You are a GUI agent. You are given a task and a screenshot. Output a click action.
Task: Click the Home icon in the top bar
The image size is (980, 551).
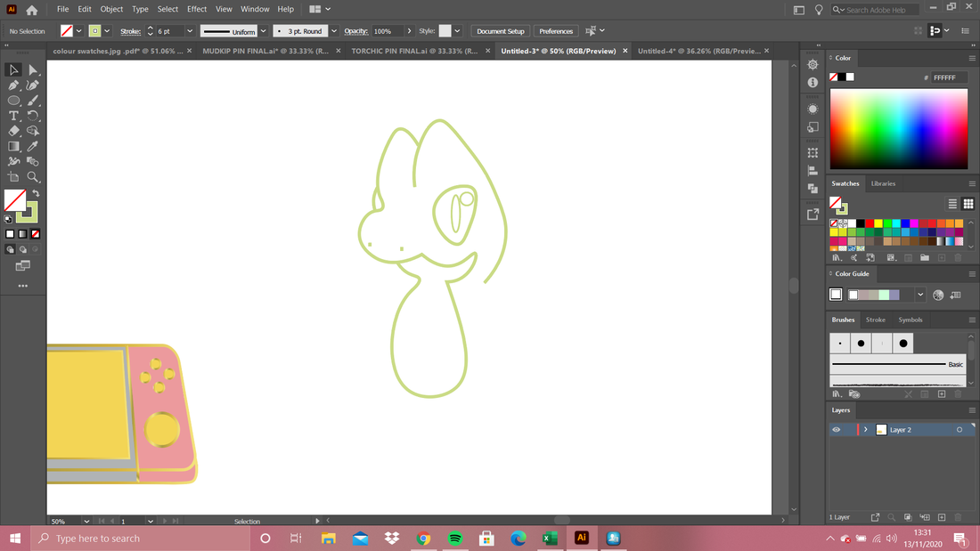(32, 10)
